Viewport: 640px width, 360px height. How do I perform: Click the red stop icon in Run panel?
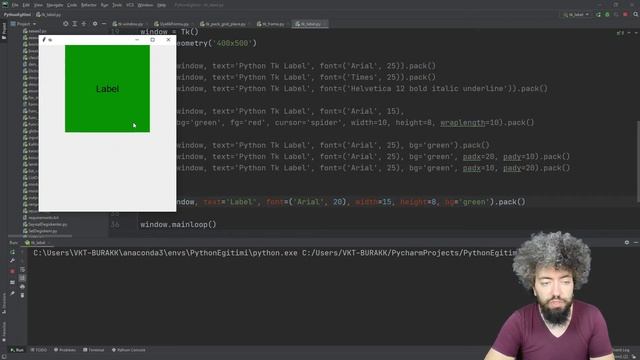(x=12, y=271)
